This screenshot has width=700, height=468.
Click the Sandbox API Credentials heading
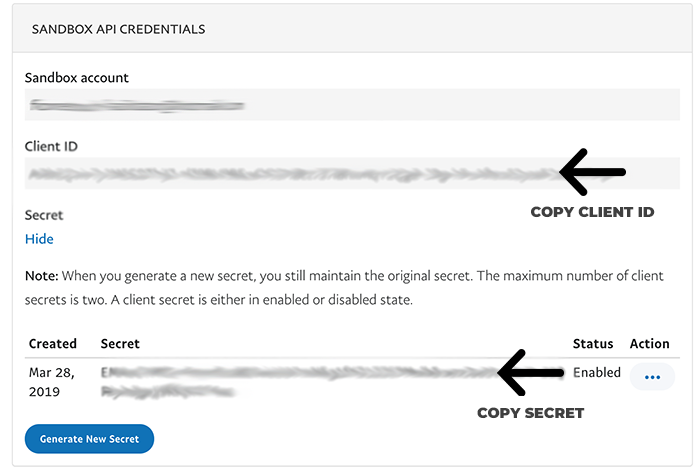118,29
